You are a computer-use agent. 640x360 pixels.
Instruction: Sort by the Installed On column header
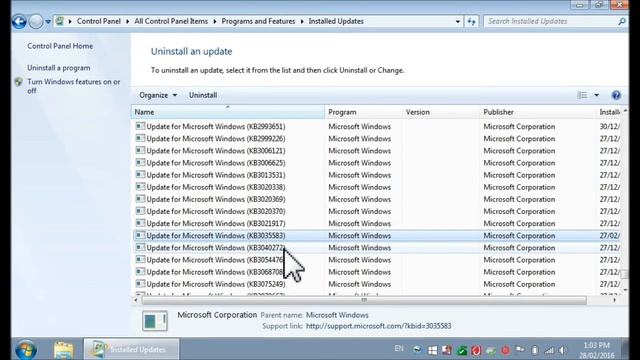click(609, 112)
